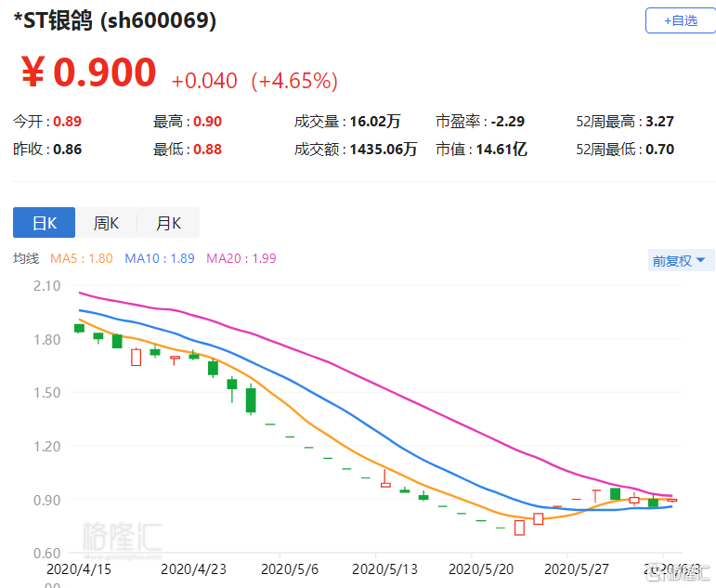Click the 成交额 value 1435.06万
This screenshot has height=588, width=716.
pyautogui.click(x=384, y=150)
